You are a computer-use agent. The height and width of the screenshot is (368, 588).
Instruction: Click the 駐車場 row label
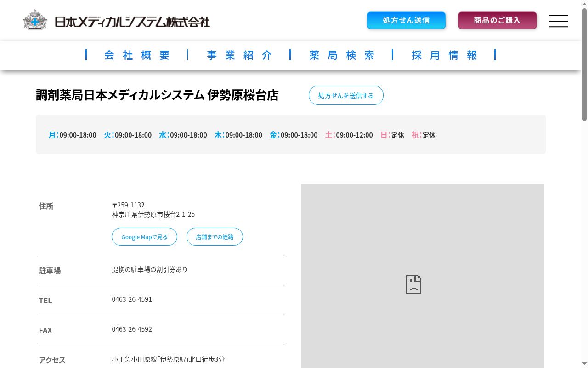coord(50,270)
